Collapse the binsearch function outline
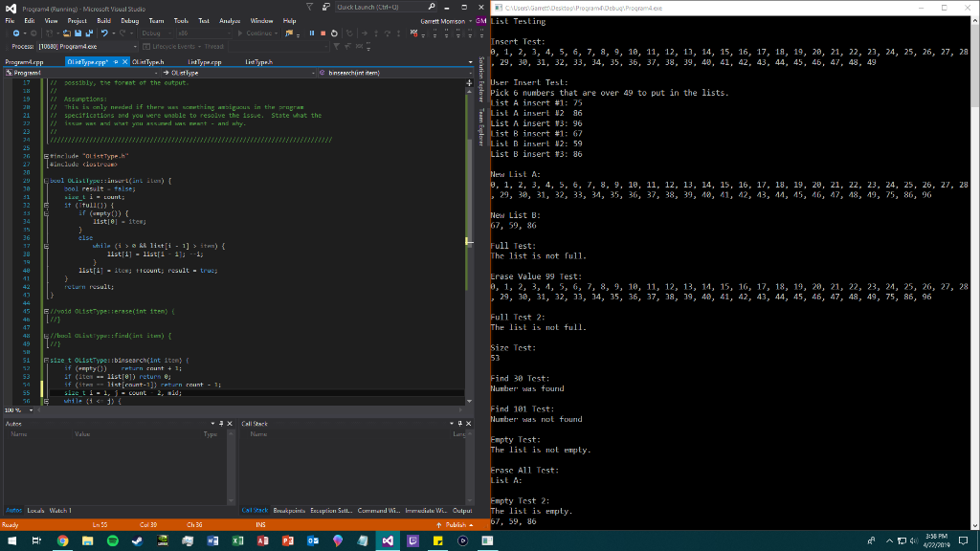Image resolution: width=980 pixels, height=551 pixels. [46, 361]
